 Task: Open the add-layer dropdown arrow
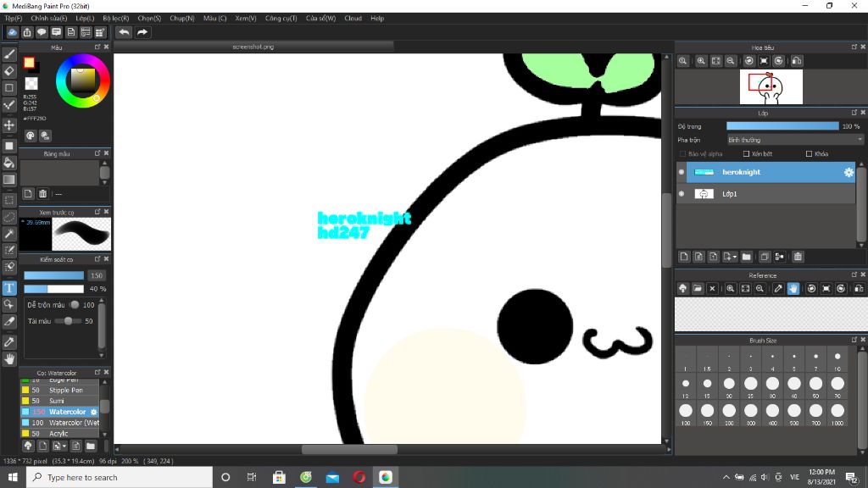pos(734,257)
